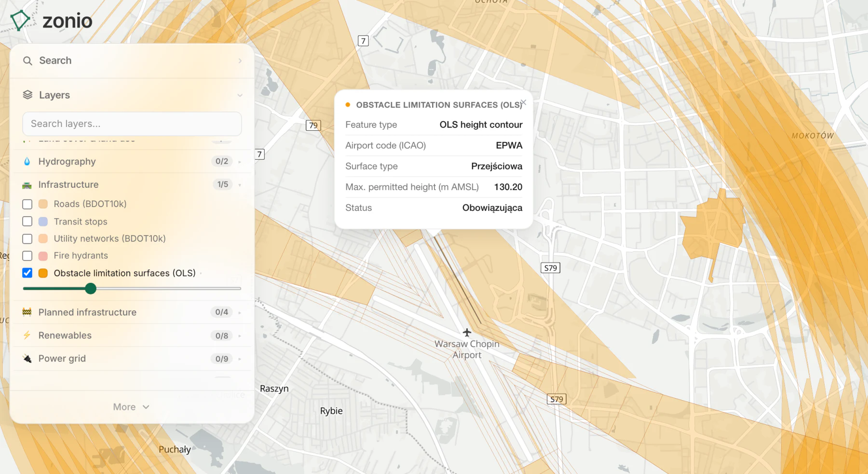Click the orange OLS color swatch
Image resolution: width=868 pixels, height=474 pixels.
click(x=43, y=273)
